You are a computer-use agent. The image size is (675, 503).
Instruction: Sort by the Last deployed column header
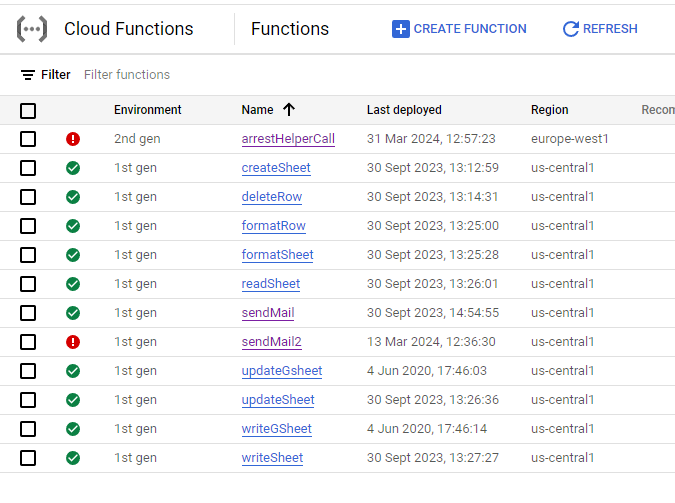[x=404, y=110]
